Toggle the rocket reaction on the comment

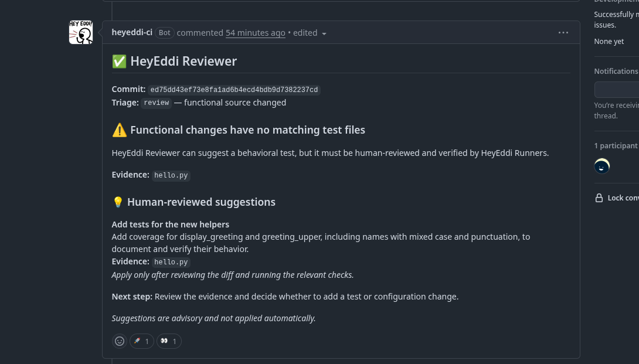point(142,341)
